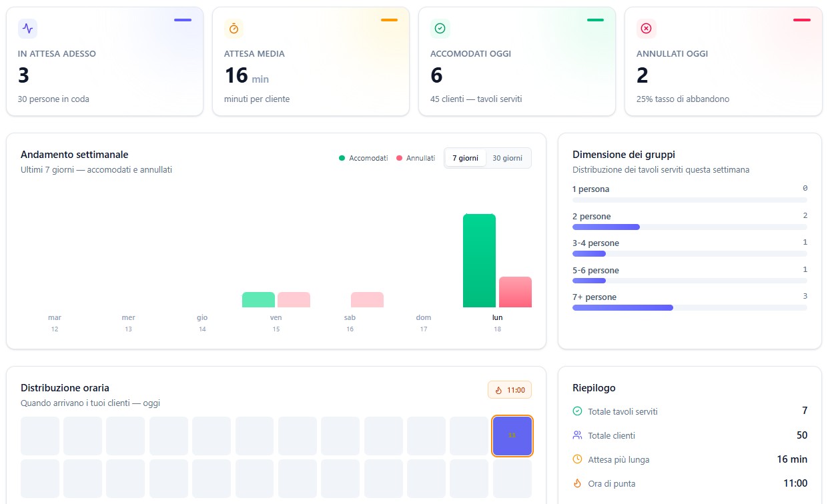Click the 'sab 16' axis label
This screenshot has height=504, width=830.
click(350, 323)
